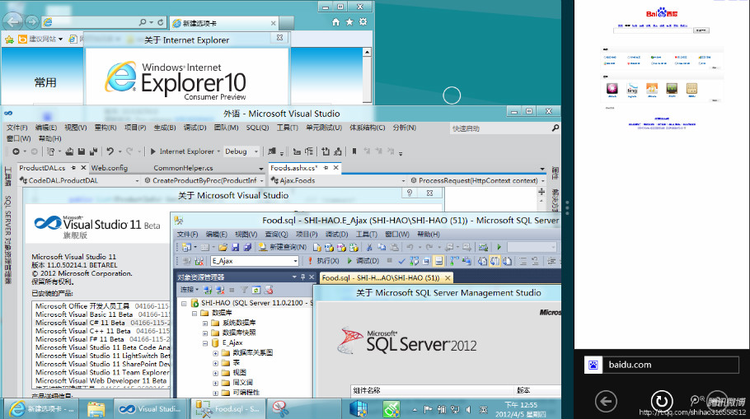Open 调试(D) menu in Visual Studio
Screen dimensions: 750x419
click(x=195, y=128)
